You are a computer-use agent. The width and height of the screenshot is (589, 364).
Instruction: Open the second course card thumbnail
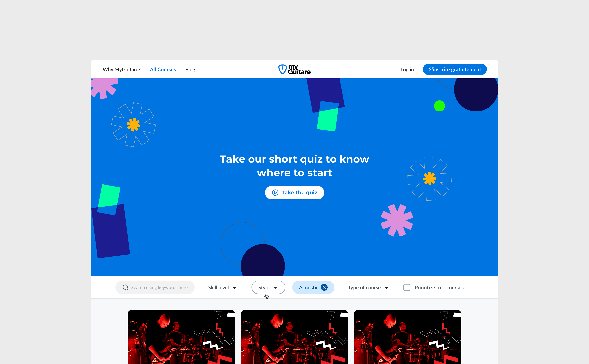[x=294, y=337]
